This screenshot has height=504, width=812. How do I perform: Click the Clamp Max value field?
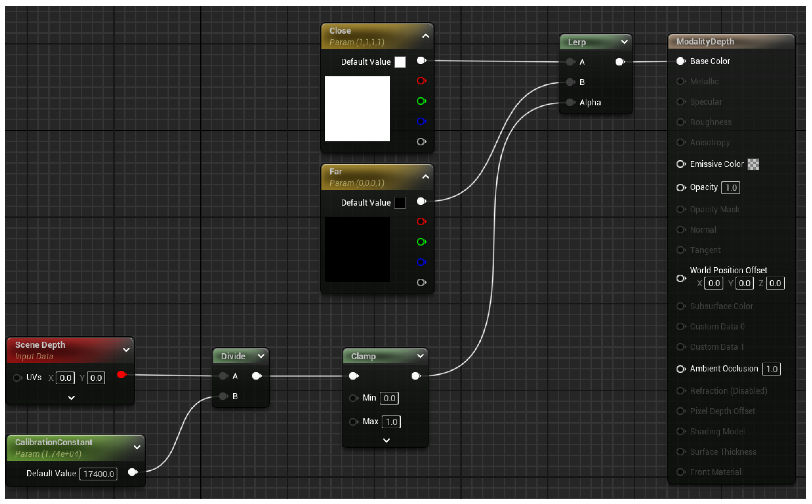pyautogui.click(x=391, y=422)
